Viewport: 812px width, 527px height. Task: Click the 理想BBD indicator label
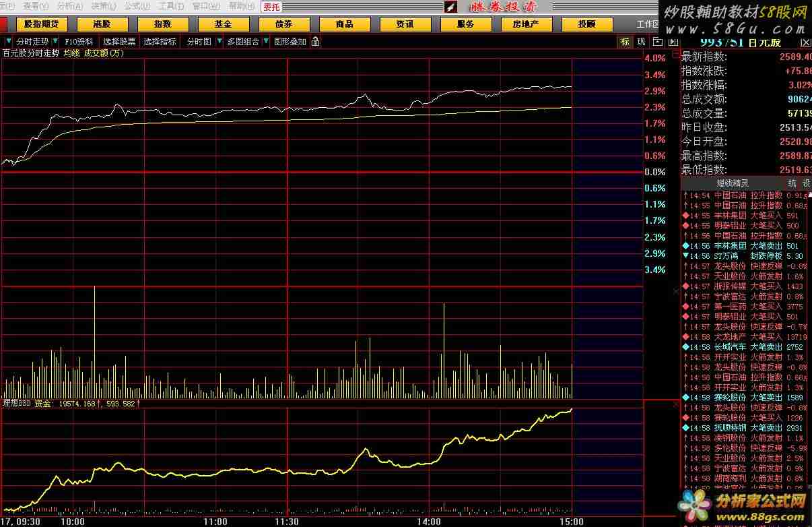pos(17,403)
